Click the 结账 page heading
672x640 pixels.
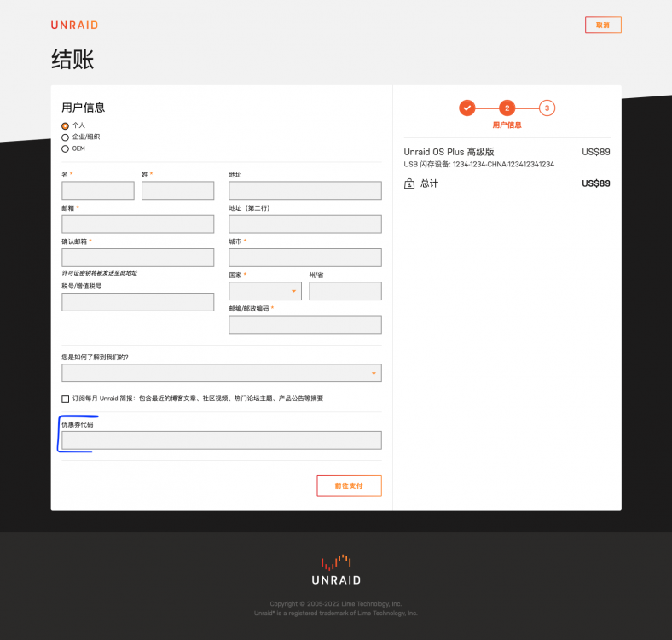point(72,59)
